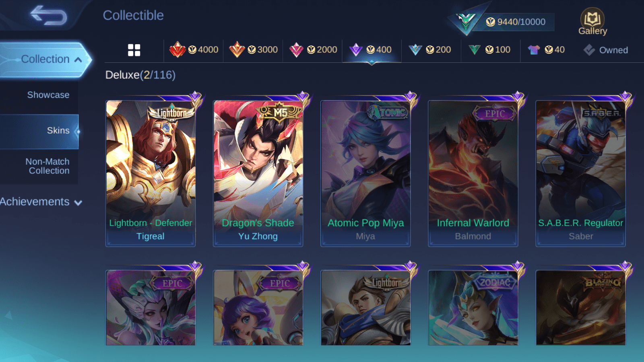This screenshot has width=644, height=362.
Task: Select the 400-point Deluxe tier tab
Action: pos(372,50)
